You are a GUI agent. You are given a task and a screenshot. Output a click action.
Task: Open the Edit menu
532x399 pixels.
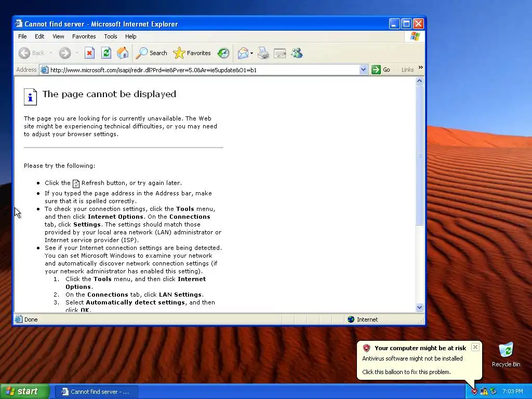(x=39, y=36)
